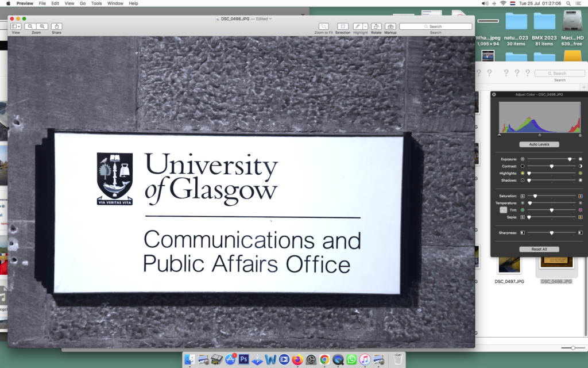
Task: Open the Edit menu
Action: [55, 3]
